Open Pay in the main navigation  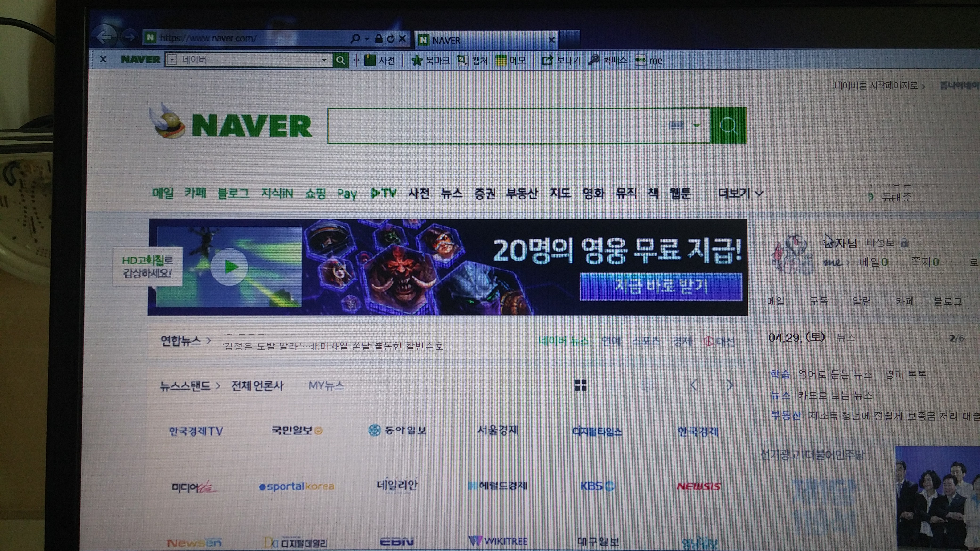pos(347,194)
